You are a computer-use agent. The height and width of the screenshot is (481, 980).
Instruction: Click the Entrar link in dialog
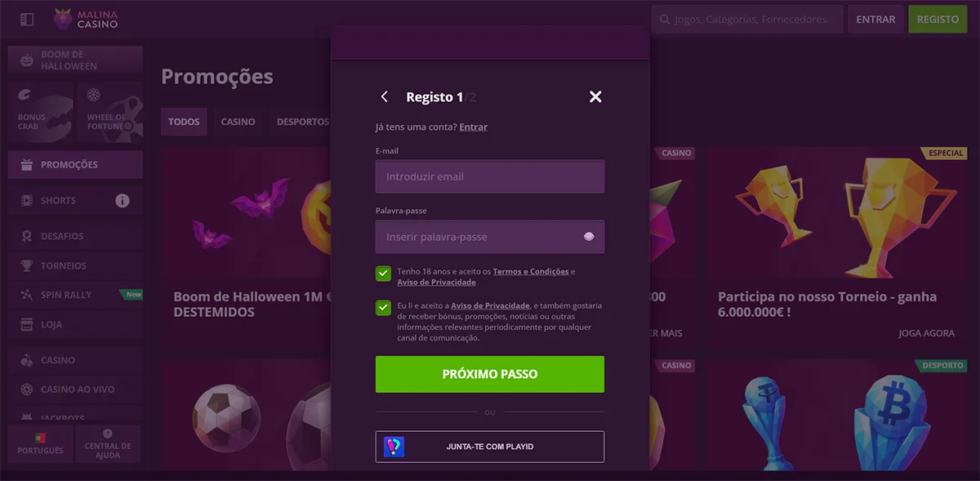(473, 127)
